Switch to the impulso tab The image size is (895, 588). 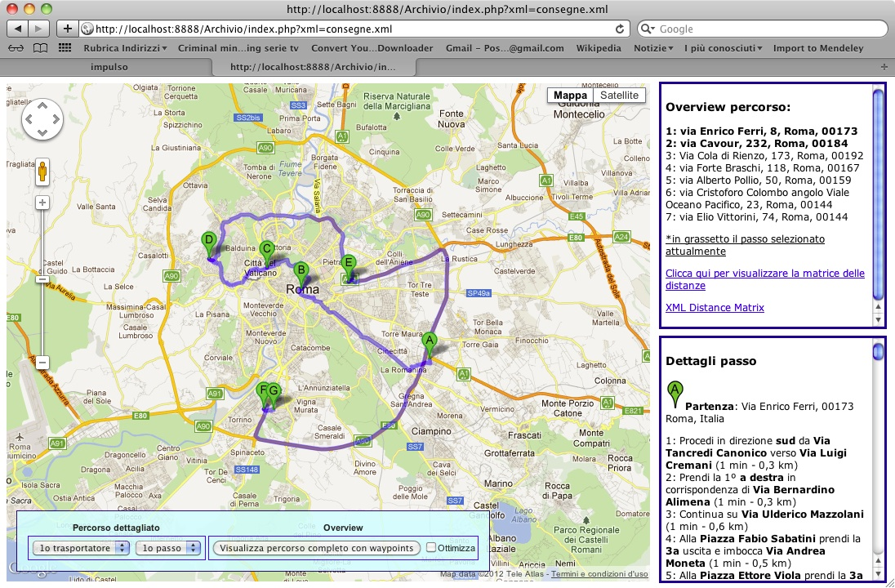coord(109,67)
